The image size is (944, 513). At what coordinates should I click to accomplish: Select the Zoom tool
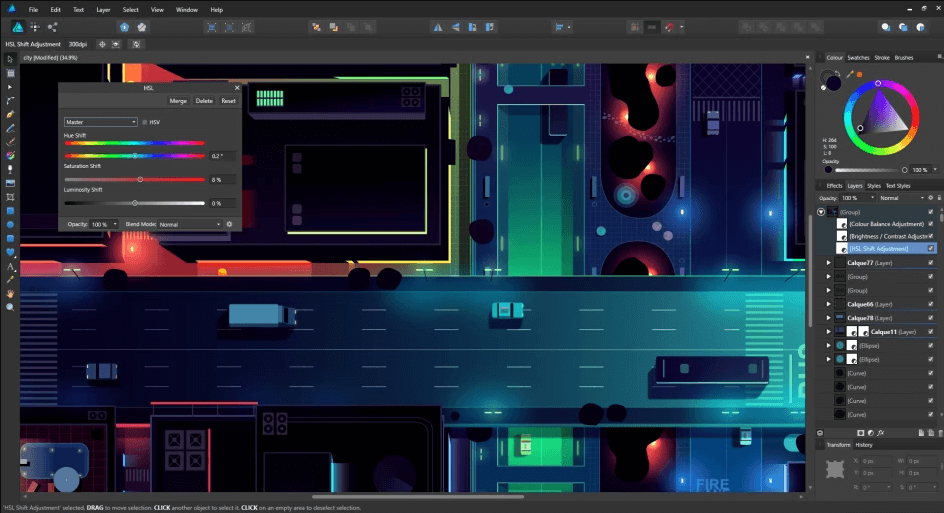click(x=10, y=308)
